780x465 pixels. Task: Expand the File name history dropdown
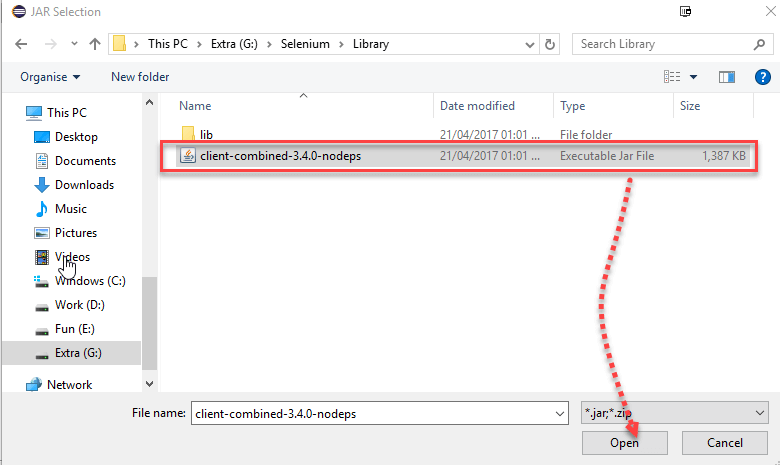point(559,412)
